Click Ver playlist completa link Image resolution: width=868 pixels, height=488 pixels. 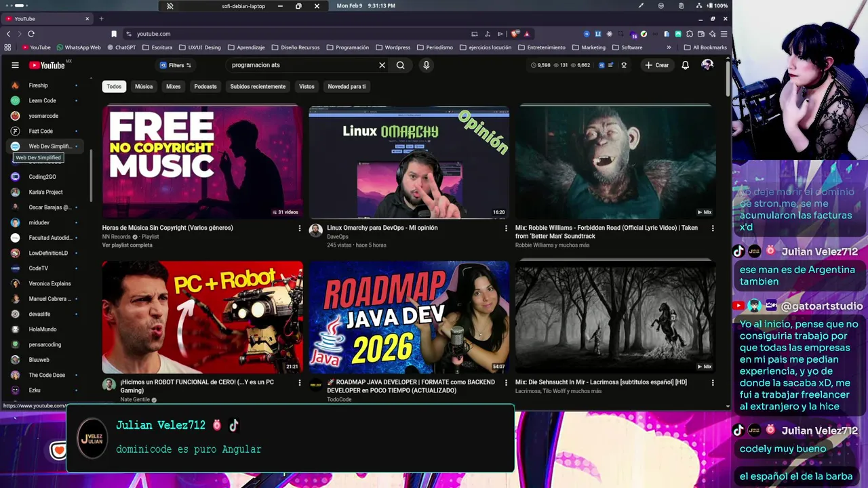pyautogui.click(x=127, y=245)
